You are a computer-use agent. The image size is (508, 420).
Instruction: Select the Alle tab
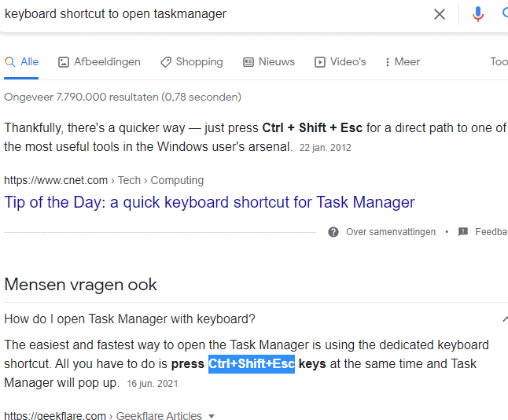point(21,61)
